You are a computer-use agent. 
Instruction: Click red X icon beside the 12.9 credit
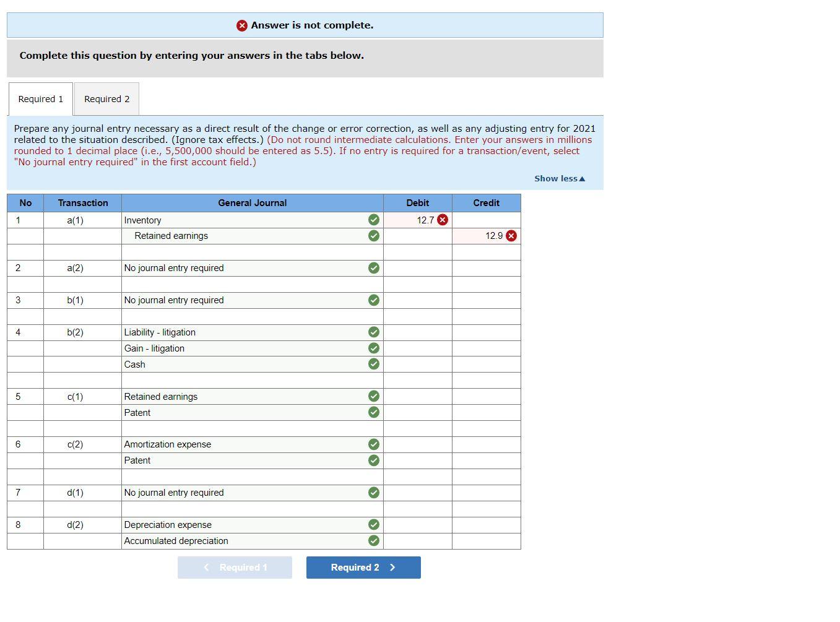point(511,235)
